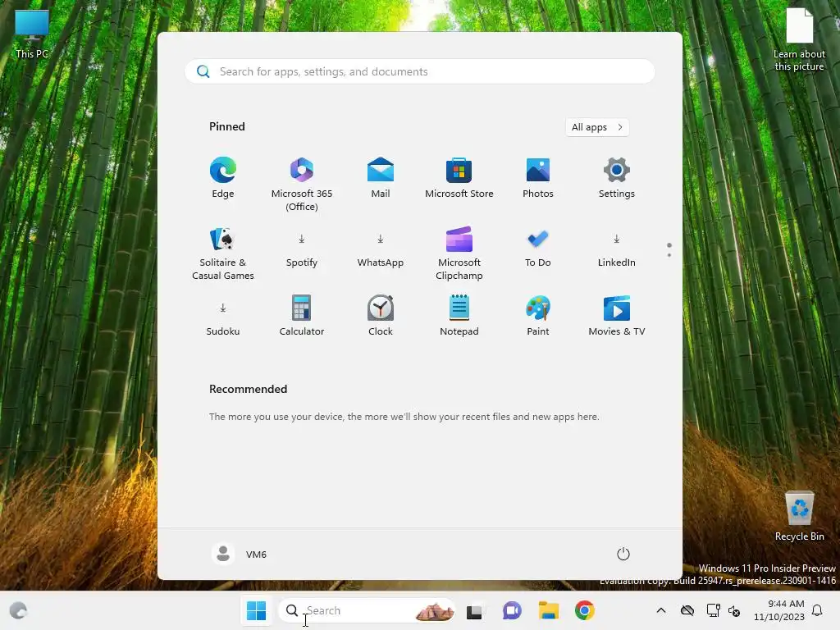Open the clock and date panel
The image size is (840, 630).
coord(779,610)
